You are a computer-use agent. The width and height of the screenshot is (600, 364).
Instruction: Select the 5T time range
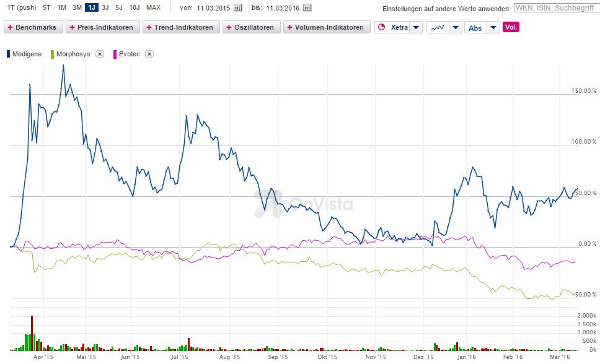tap(46, 7)
